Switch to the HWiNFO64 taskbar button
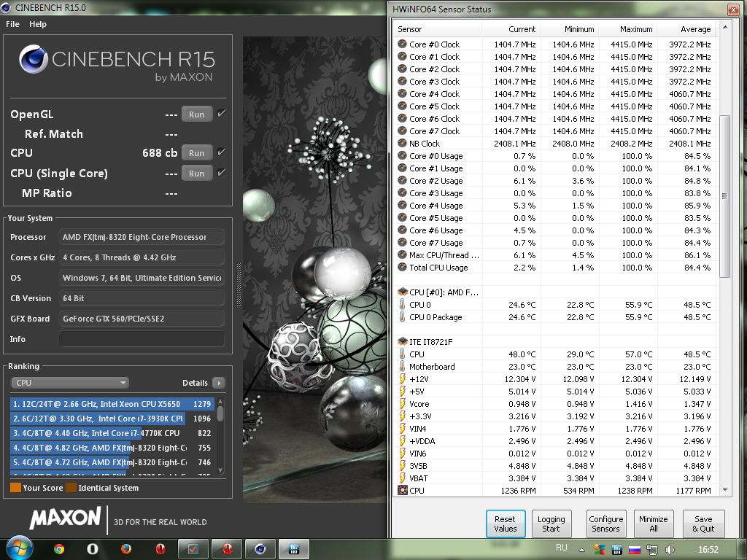Viewport: 747px width, 560px height. [294, 550]
